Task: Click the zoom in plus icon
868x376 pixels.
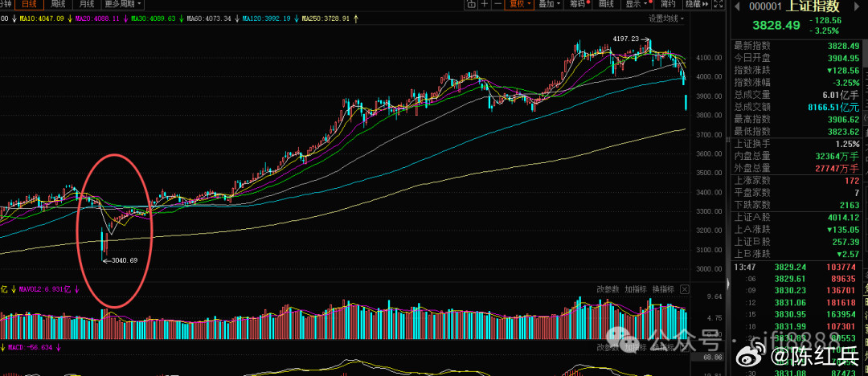Action: pyautogui.click(x=483, y=5)
